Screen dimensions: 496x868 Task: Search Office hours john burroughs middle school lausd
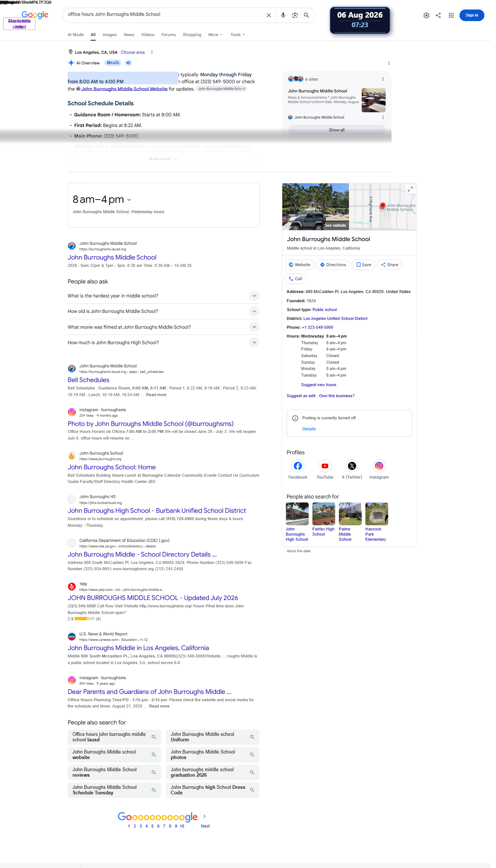point(114,737)
